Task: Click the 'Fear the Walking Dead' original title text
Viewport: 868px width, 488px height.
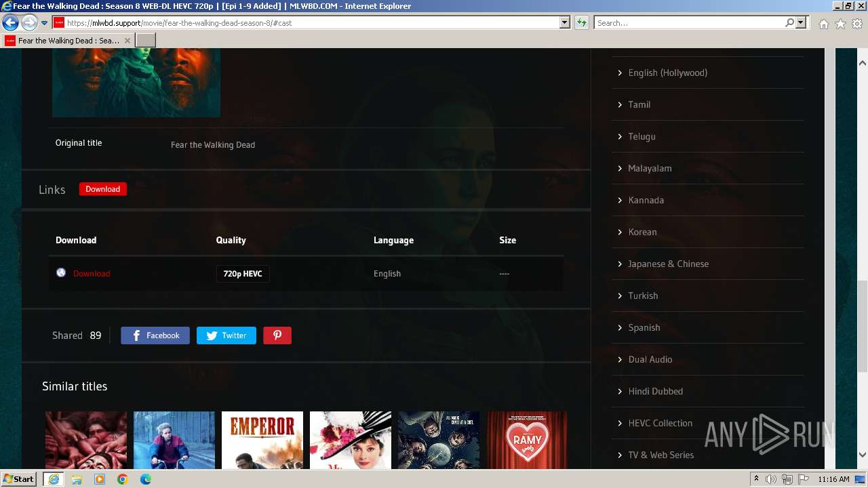Action: pyautogui.click(x=213, y=144)
